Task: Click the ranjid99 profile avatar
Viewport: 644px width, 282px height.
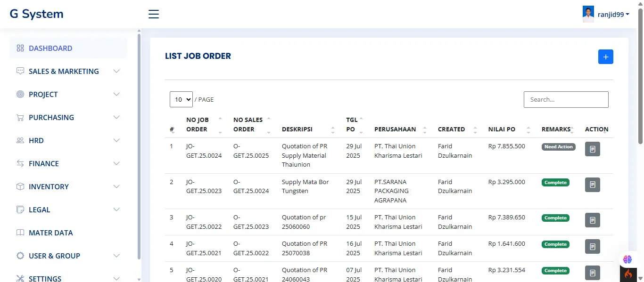Action: point(588,15)
